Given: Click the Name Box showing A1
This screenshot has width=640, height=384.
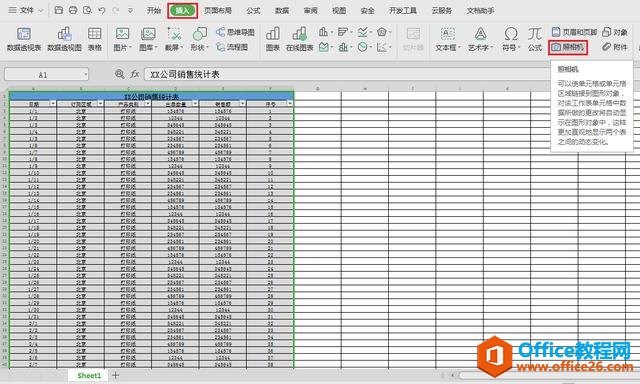Looking at the screenshot, I should coord(43,75).
